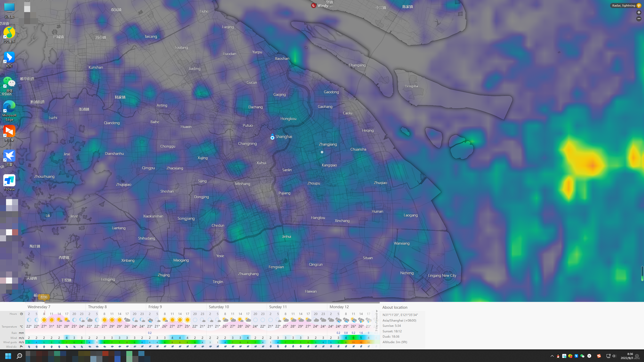Screen dimensions: 644x362
Task: Click the clock icon next to Hours
Action: click(21, 314)
